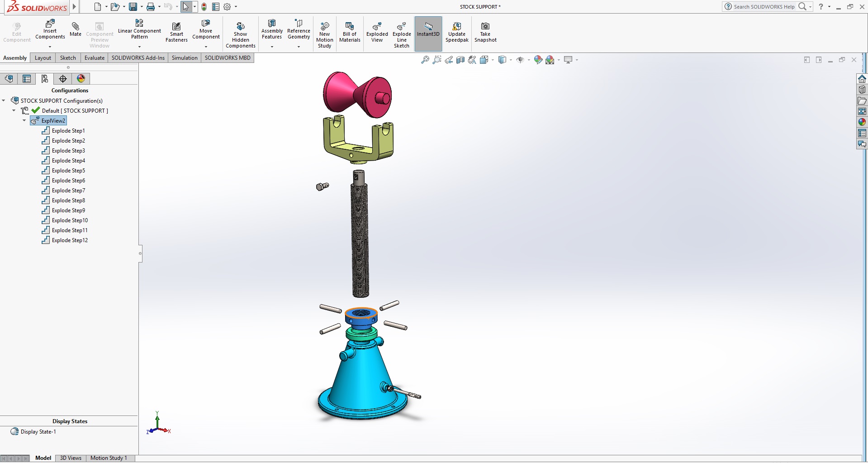Screen dimensions: 868x463
Task: Select Explode Line Sketch tool
Action: coord(402,26)
